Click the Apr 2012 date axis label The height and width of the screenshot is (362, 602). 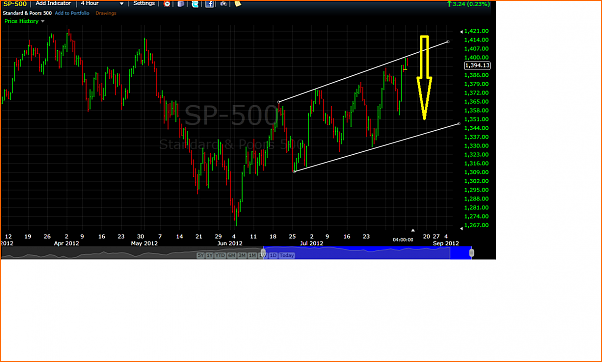pyautogui.click(x=66, y=243)
